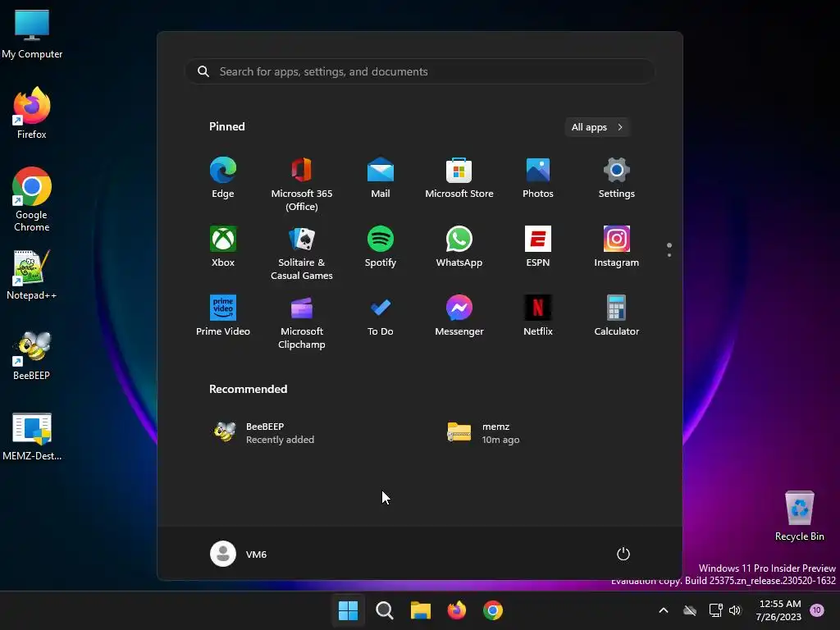Open Solitaire & Casual Games
The image size is (840, 630).
302,253
